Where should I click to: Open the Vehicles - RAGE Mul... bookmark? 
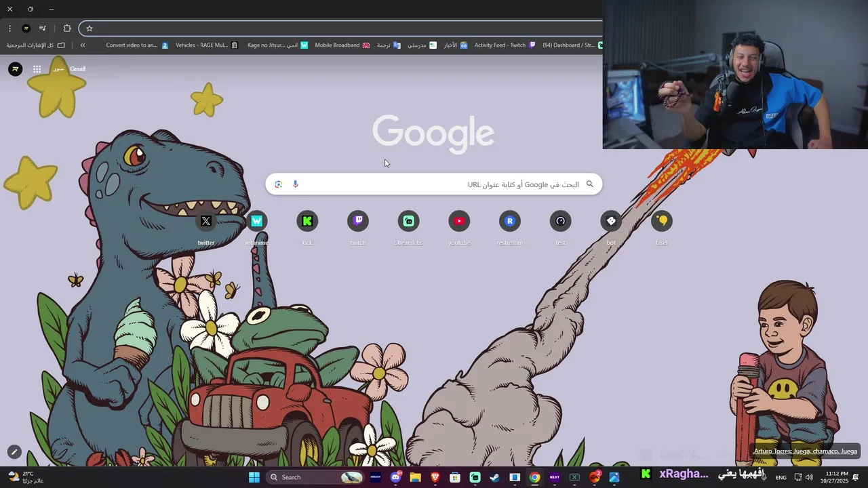[207, 45]
